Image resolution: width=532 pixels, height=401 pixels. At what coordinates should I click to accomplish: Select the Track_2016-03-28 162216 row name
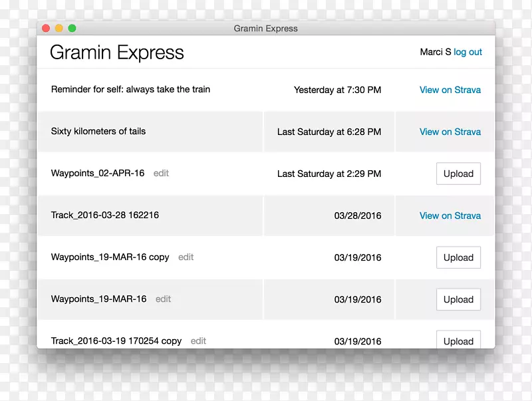pos(104,215)
